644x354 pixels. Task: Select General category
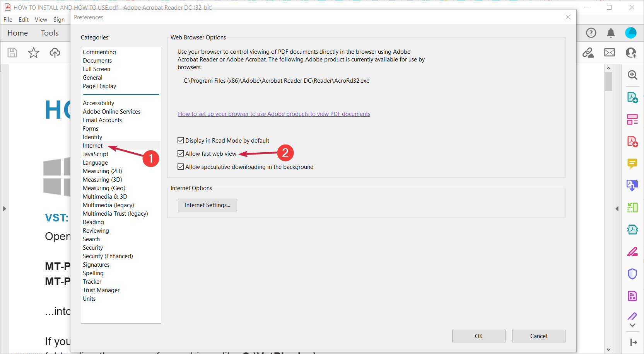pos(92,78)
